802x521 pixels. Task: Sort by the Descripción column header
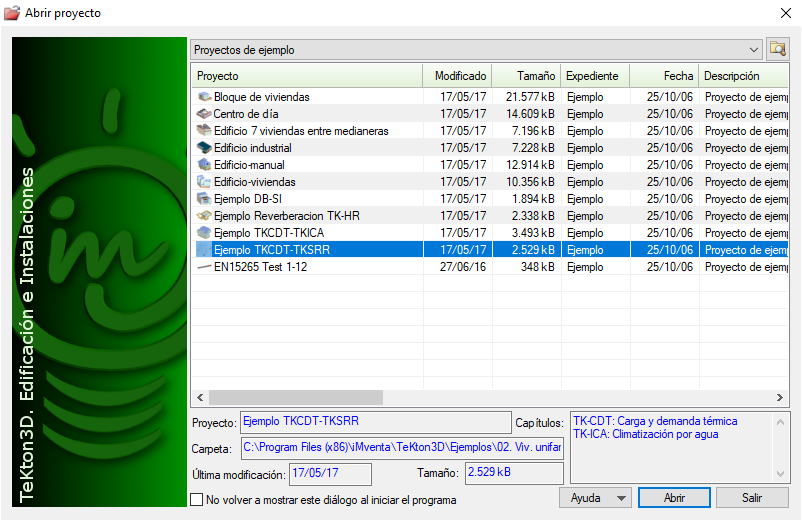point(744,76)
